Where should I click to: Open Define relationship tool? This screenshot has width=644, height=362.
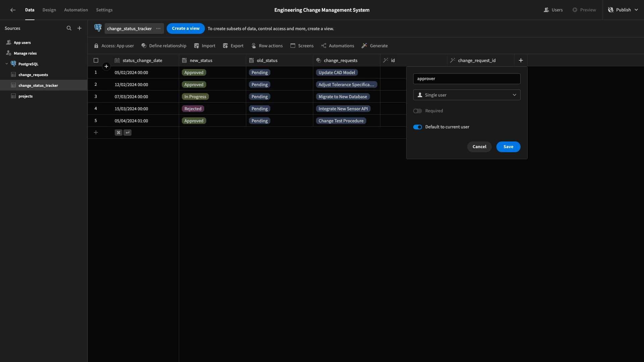click(164, 46)
